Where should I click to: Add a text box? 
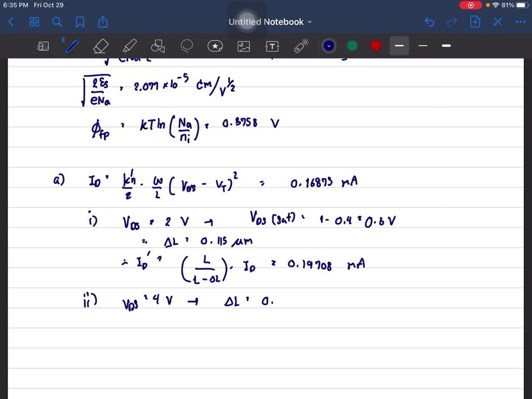click(x=272, y=46)
